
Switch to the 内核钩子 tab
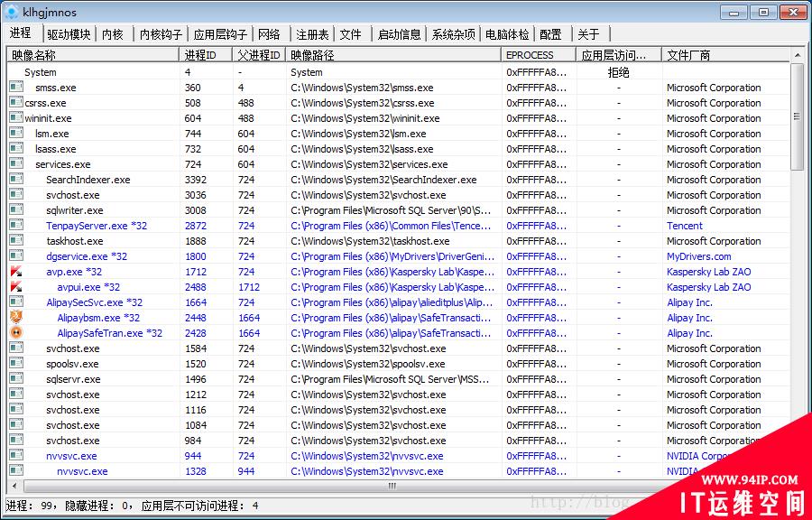click(161, 34)
